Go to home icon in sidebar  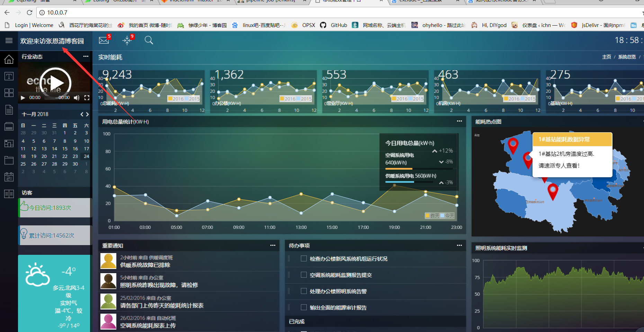9,59
